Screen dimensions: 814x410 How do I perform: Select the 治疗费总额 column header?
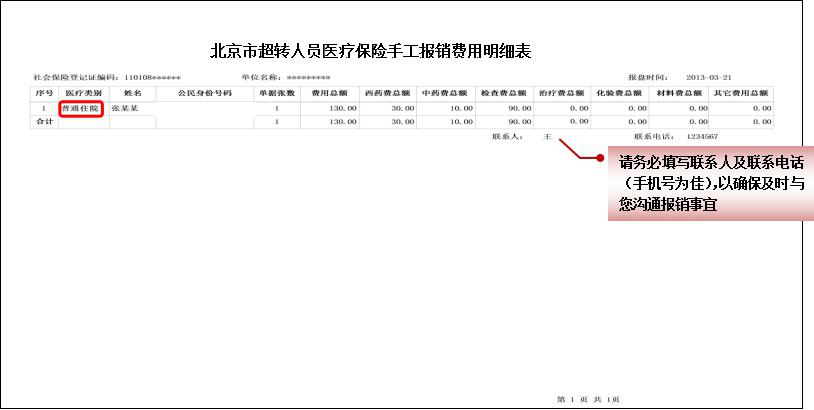561,93
